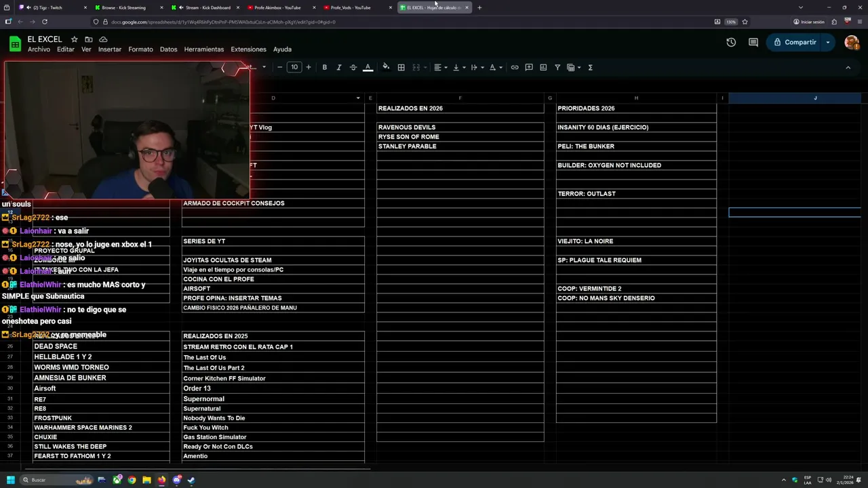The image size is (868, 488).
Task: Bookmark this page with star icon
Action: pyautogui.click(x=745, y=22)
